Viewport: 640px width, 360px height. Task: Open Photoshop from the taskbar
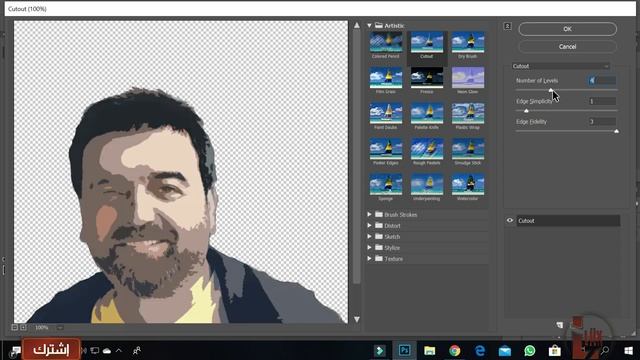click(404, 350)
